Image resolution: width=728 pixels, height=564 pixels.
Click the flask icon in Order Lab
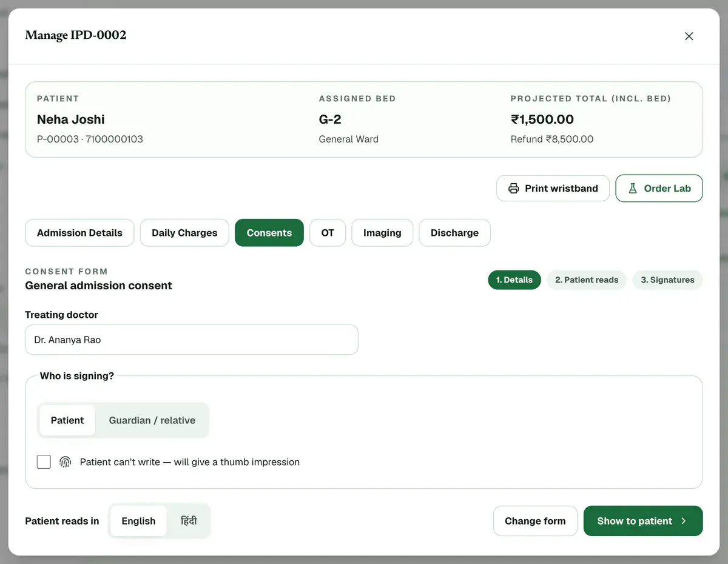pyautogui.click(x=633, y=189)
